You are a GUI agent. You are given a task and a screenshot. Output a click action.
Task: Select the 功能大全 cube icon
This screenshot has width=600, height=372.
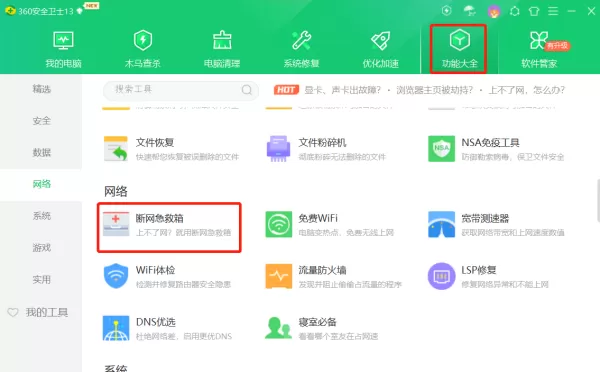click(x=460, y=40)
